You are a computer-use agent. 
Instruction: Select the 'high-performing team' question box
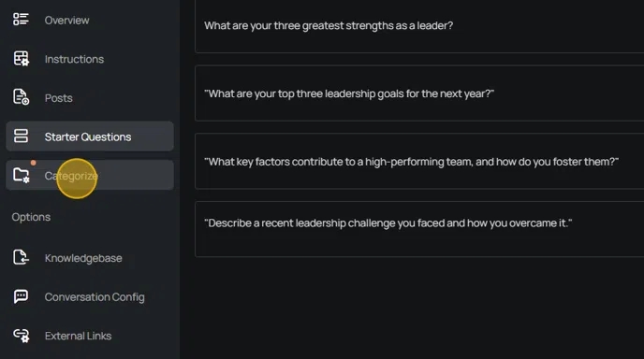(x=419, y=161)
